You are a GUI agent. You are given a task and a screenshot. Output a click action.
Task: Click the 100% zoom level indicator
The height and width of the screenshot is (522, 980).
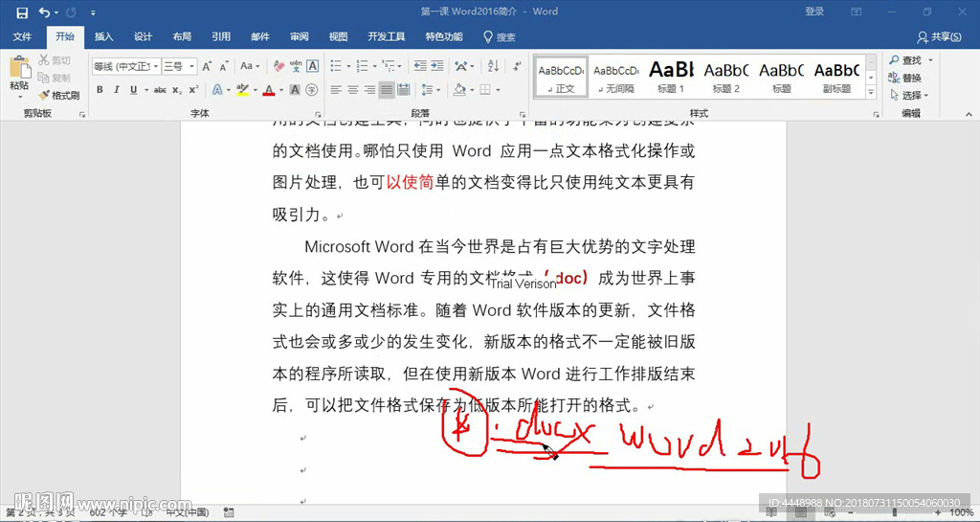point(961,512)
